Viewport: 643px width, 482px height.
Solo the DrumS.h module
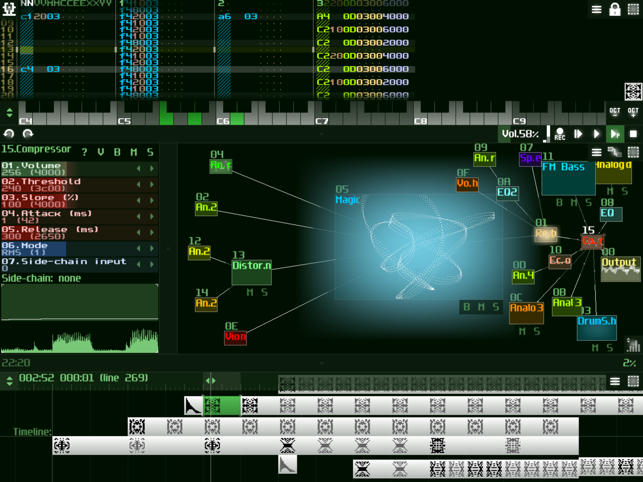(x=610, y=348)
